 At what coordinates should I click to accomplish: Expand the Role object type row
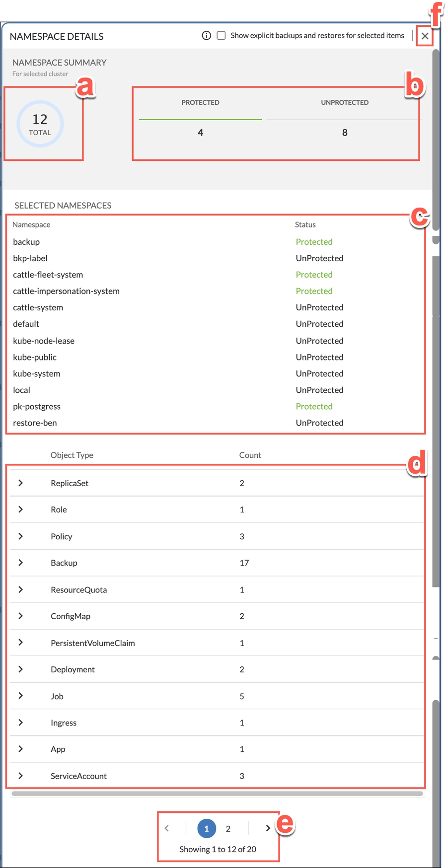point(21,509)
